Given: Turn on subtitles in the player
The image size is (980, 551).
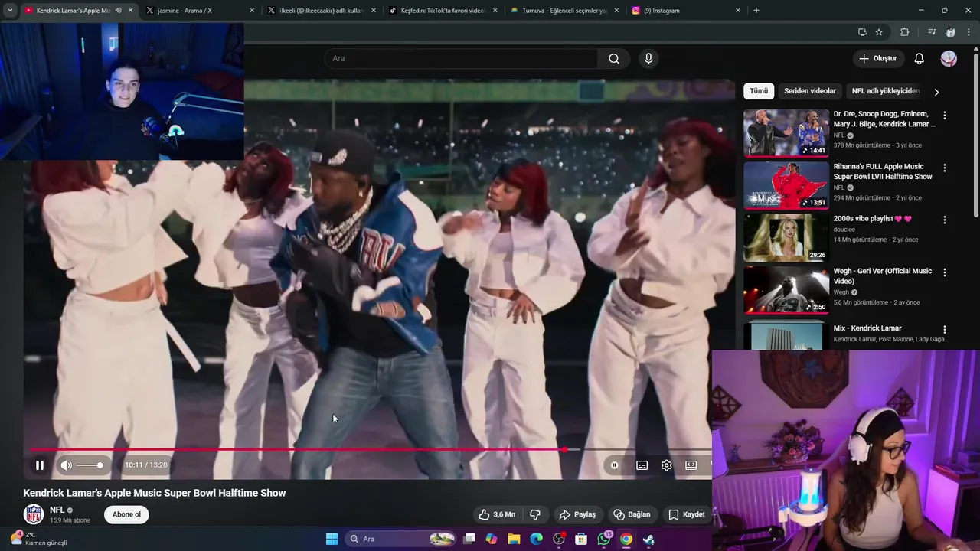Looking at the screenshot, I should (x=642, y=465).
